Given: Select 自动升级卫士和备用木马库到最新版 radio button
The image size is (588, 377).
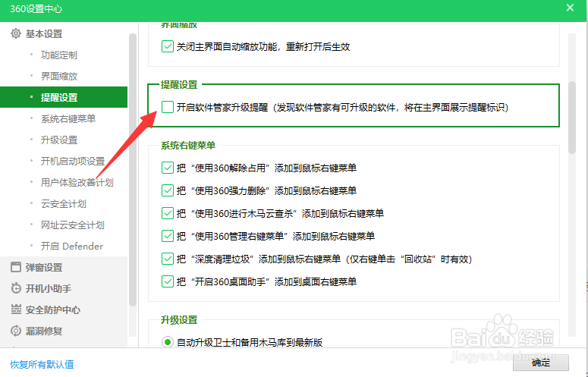Looking at the screenshot, I should click(167, 342).
